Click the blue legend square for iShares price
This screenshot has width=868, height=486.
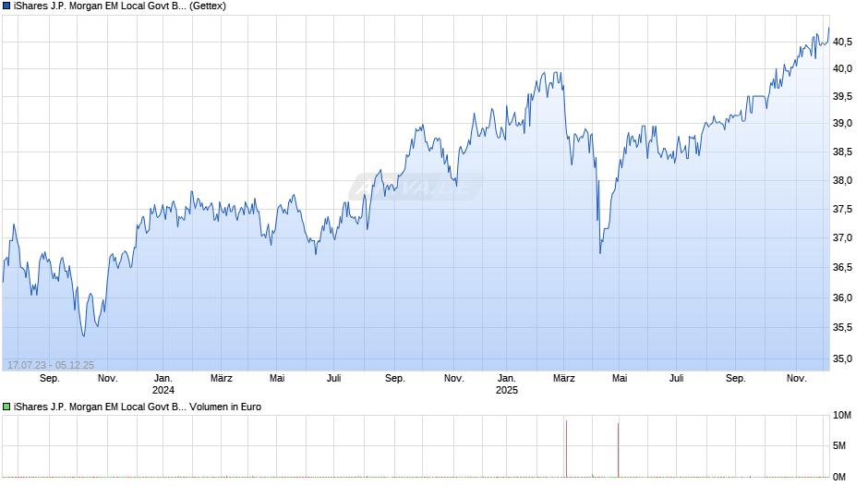coord(6,6)
